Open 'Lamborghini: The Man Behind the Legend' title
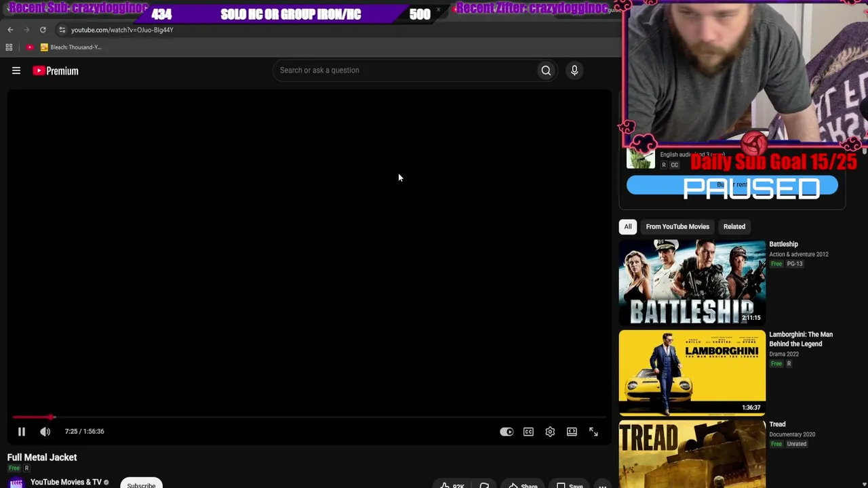The image size is (868, 488). pos(801,339)
